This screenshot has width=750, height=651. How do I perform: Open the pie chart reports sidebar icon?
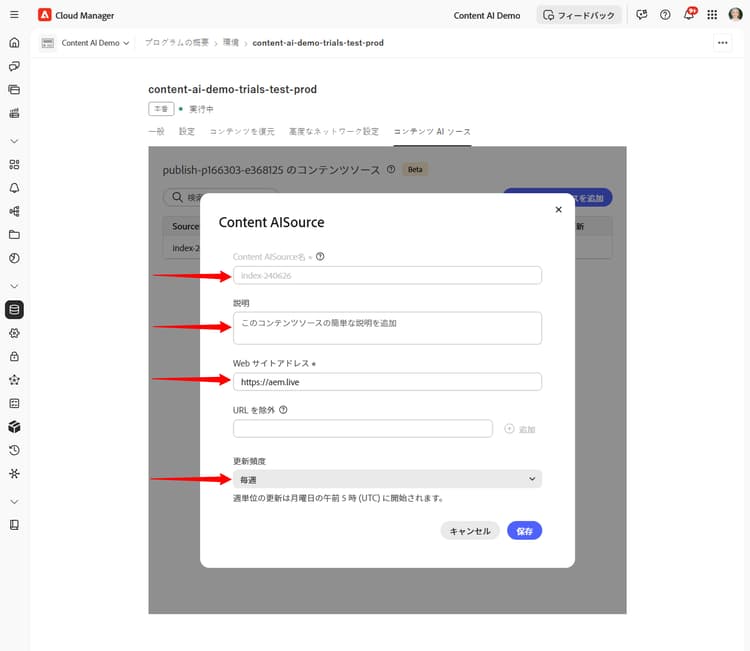click(14, 258)
